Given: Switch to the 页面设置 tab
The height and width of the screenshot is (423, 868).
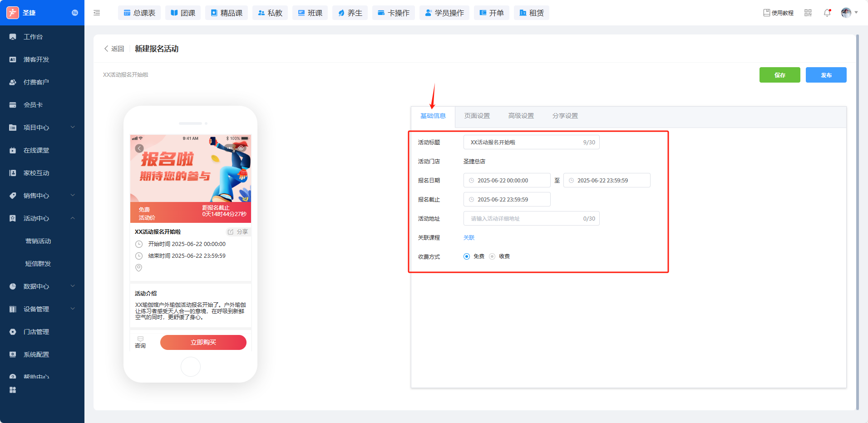Looking at the screenshot, I should point(477,116).
